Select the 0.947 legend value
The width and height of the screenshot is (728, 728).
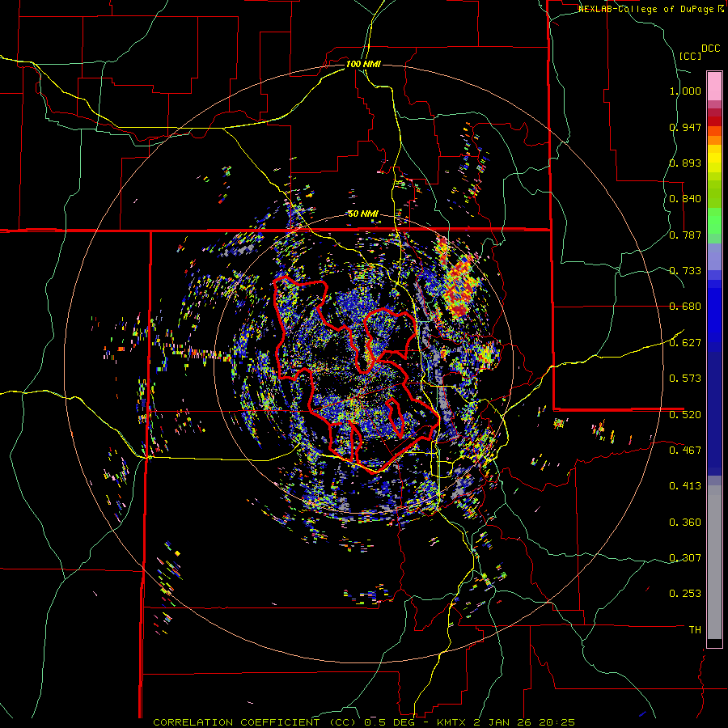685,127
